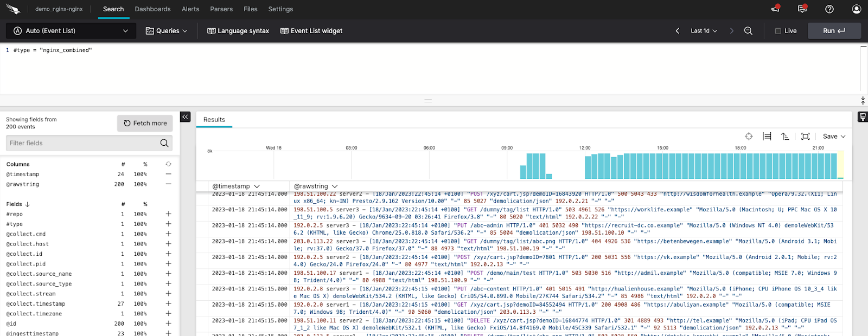Screen dimensions: 868x336
Task: Click the horizontal pane divider drag handle
Action: coord(428,101)
